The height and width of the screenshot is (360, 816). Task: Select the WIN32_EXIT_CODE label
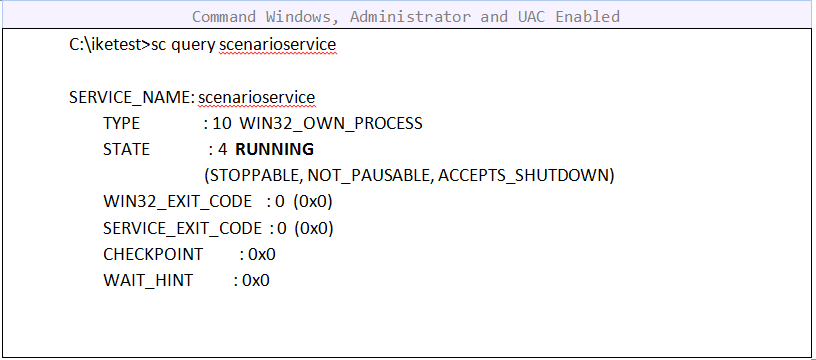coord(177,202)
